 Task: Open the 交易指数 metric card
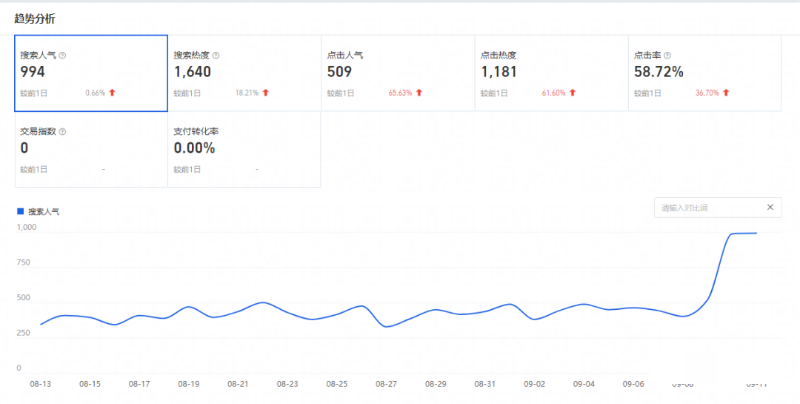(91, 149)
